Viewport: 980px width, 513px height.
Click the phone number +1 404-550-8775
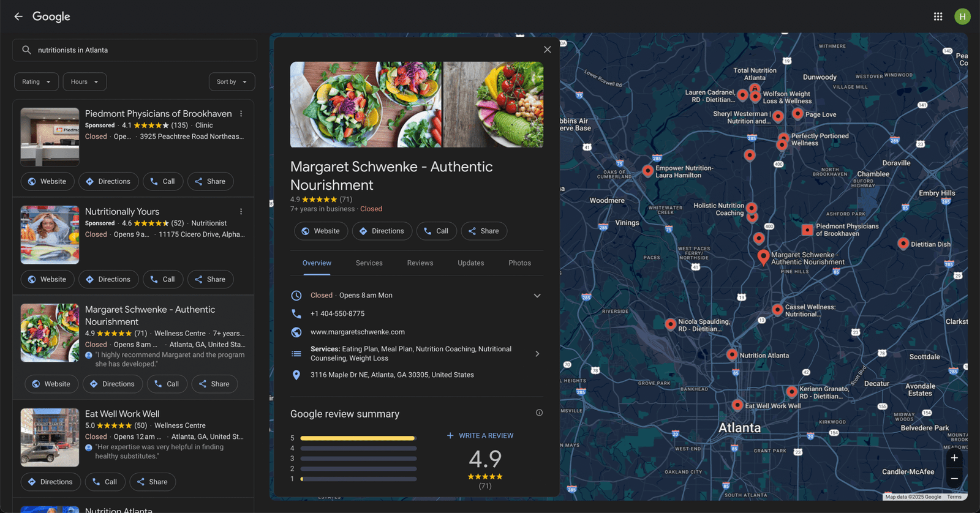337,313
